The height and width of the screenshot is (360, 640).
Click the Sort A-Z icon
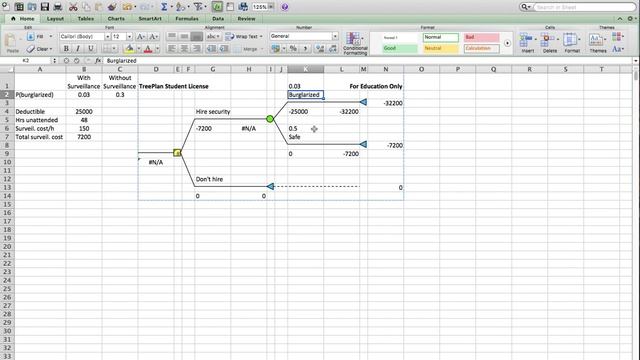point(180,7)
